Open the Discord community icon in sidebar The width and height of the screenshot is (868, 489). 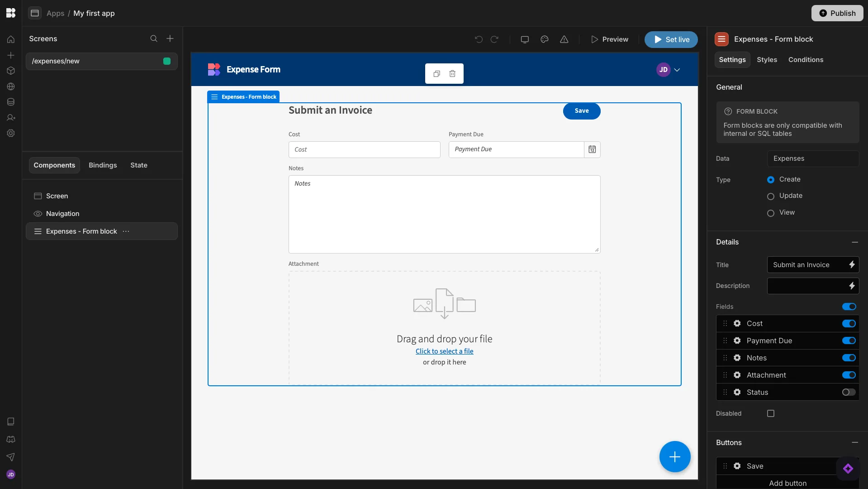tap(11, 439)
